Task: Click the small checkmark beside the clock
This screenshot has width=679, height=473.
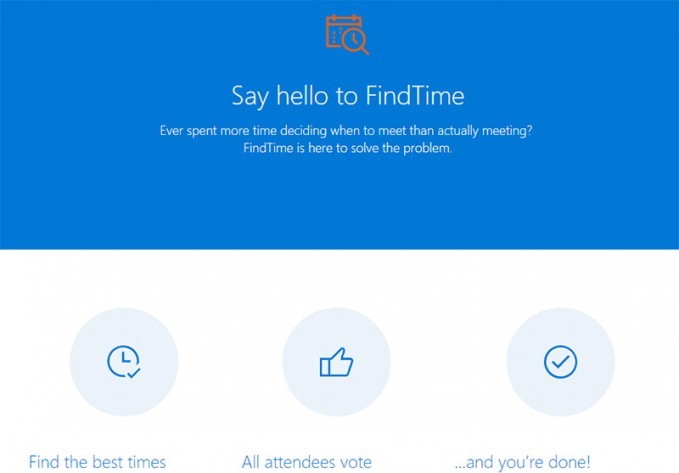Action: (x=134, y=373)
